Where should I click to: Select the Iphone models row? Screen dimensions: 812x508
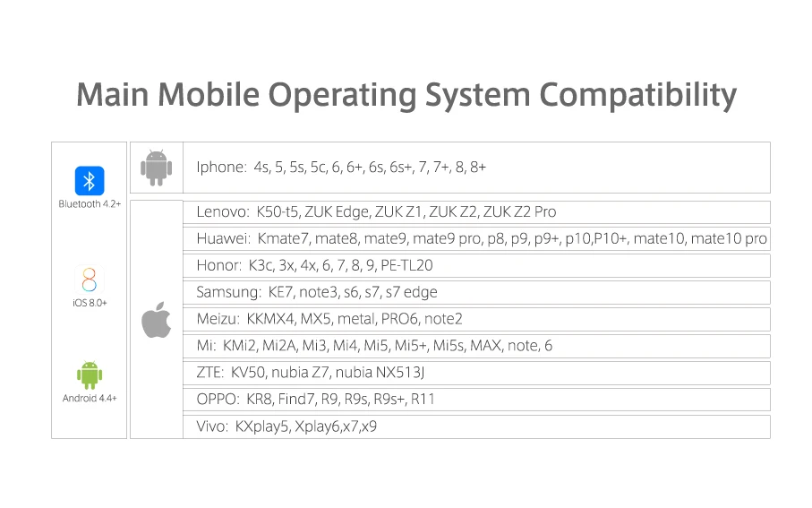476,168
